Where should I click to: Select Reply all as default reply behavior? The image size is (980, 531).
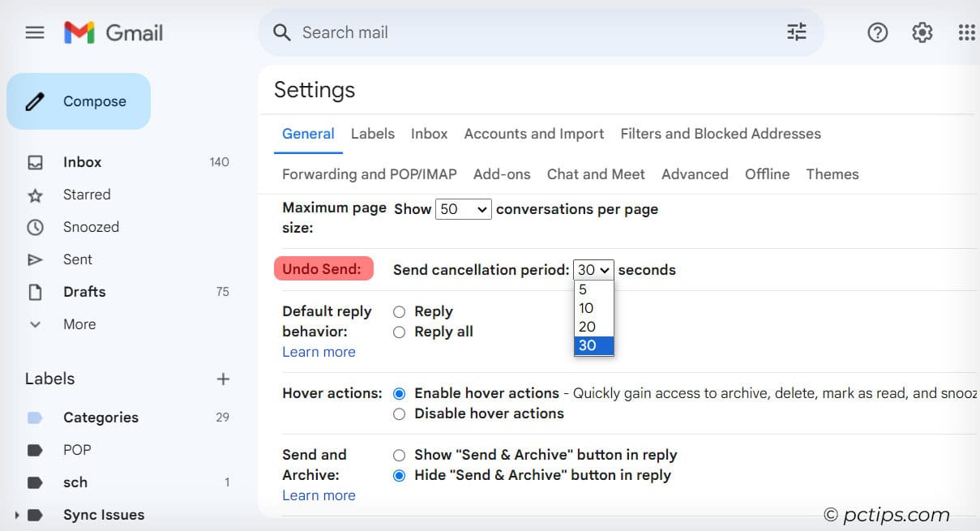[x=398, y=332]
